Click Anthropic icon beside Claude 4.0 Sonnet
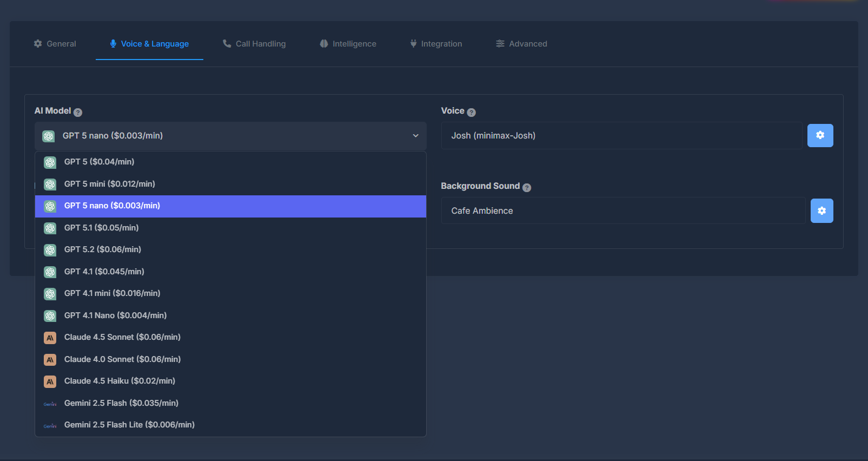 50,360
